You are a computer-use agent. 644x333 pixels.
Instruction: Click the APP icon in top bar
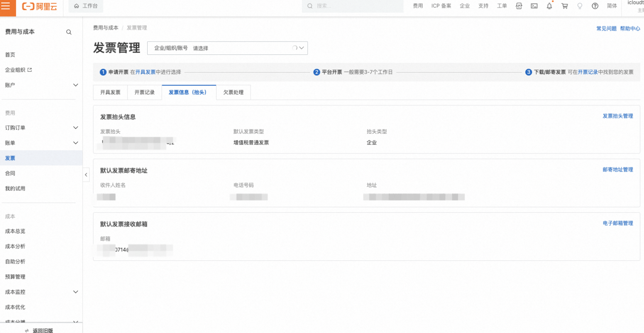pyautogui.click(x=519, y=6)
